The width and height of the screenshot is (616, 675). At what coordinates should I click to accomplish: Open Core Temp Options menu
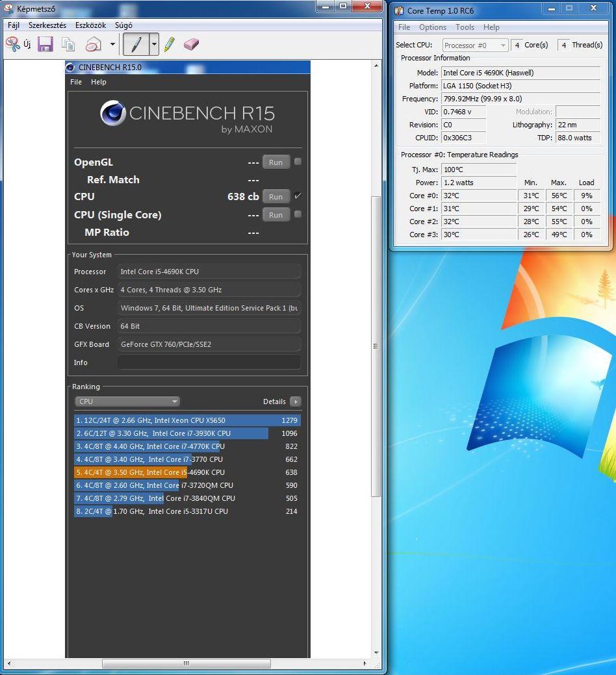[433, 27]
